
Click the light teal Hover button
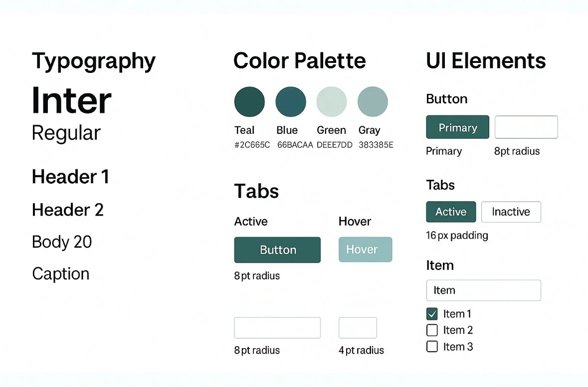tap(365, 250)
